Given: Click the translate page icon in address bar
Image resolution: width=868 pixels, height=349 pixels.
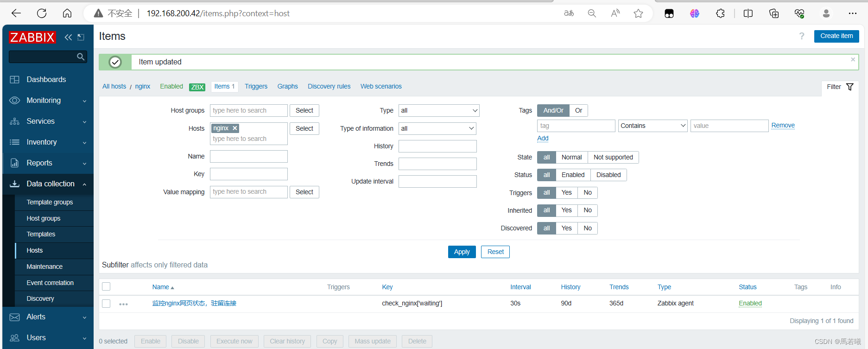Looking at the screenshot, I should [x=569, y=13].
